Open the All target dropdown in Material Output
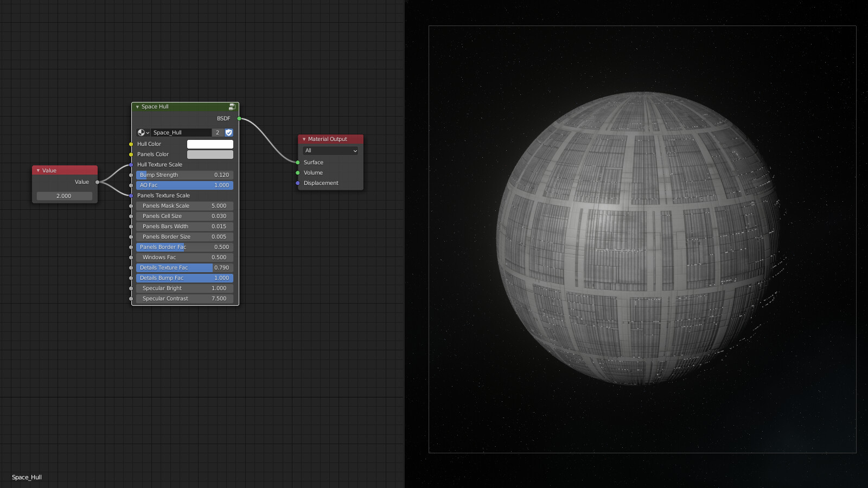Screen dimensions: 868x488 [330, 151]
